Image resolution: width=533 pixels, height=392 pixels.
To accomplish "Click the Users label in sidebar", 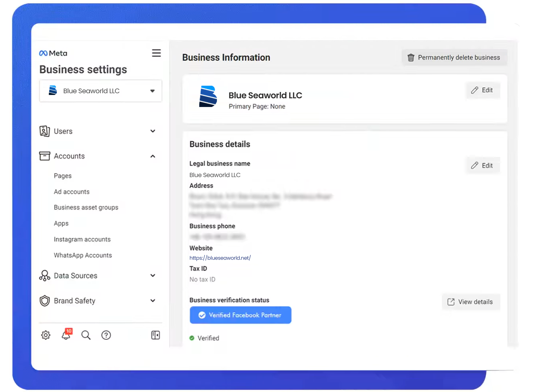I will (63, 131).
